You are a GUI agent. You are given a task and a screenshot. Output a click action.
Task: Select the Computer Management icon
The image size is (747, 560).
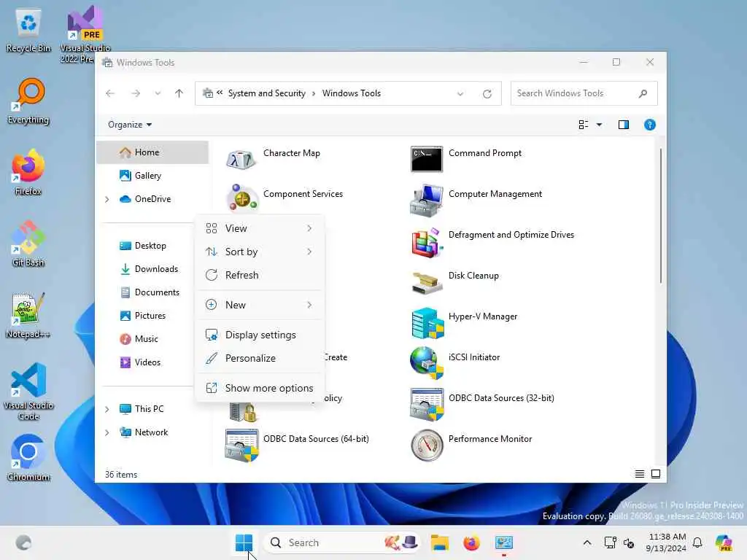pos(426,200)
